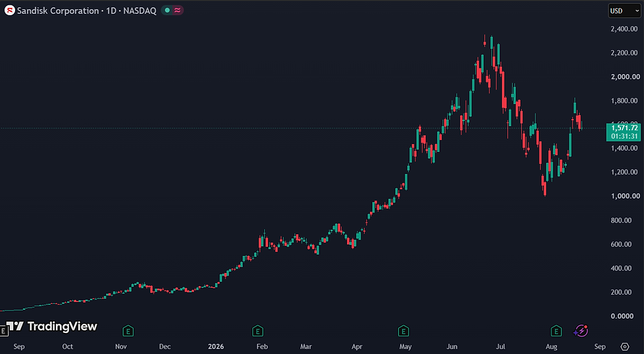644x354 pixels.
Task: Click the May time axis label
Action: (x=405, y=347)
